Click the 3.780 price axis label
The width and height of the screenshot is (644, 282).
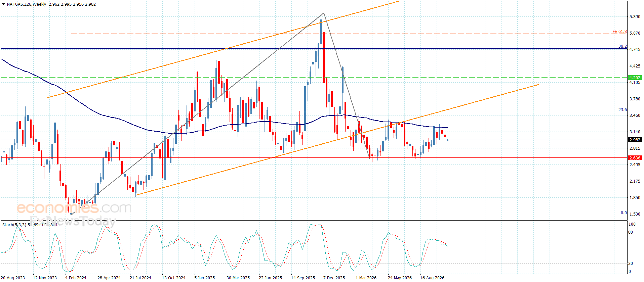635,99
